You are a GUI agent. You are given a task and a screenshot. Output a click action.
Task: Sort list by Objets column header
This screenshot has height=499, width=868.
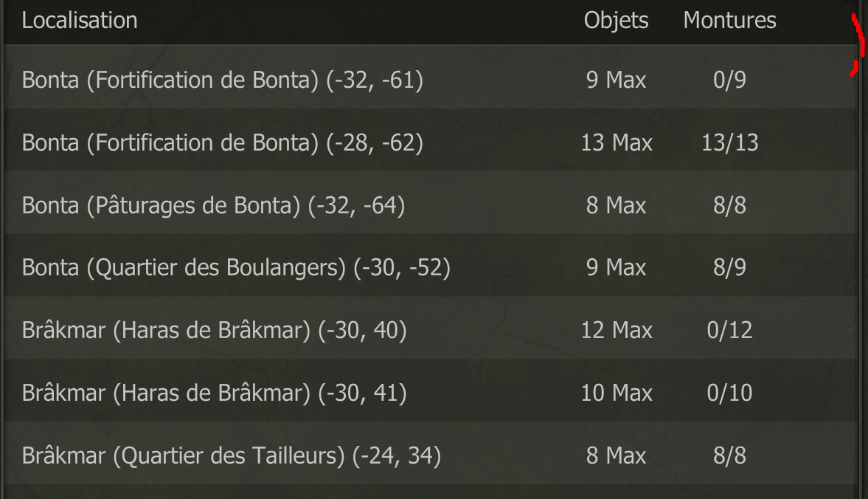616,21
